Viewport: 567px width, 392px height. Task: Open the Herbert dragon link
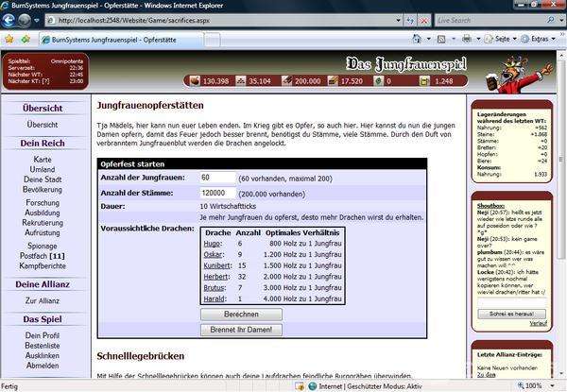click(x=215, y=277)
